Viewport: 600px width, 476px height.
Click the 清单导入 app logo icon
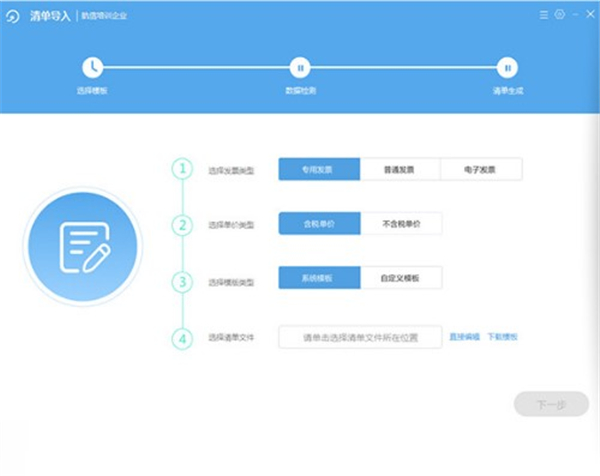13,16
